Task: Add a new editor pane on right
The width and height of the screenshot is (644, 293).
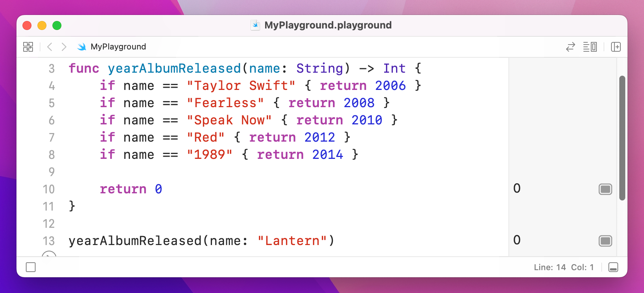Action: pyautogui.click(x=616, y=47)
